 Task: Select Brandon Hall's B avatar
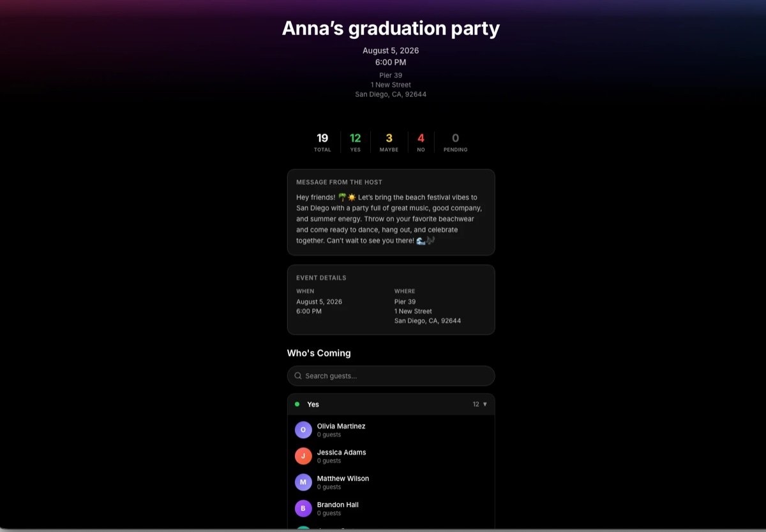click(x=303, y=508)
